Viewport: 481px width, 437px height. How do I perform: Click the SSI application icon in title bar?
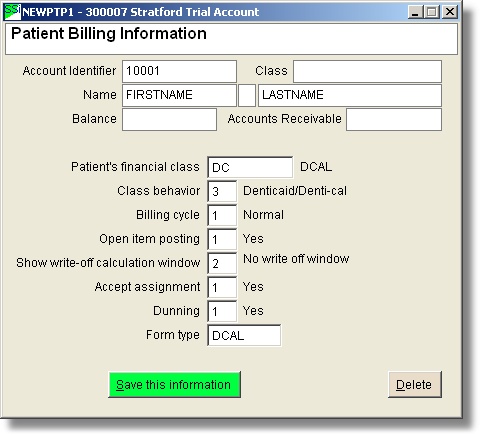pyautogui.click(x=13, y=12)
